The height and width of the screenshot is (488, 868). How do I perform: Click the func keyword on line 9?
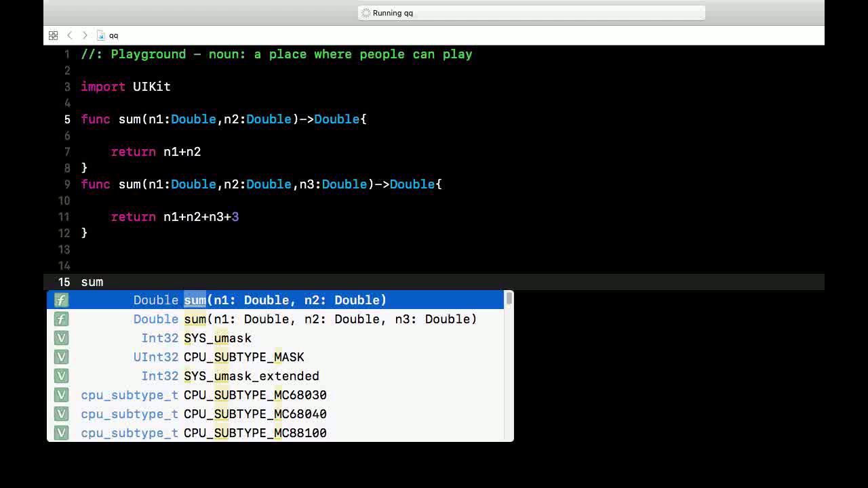[x=96, y=184]
